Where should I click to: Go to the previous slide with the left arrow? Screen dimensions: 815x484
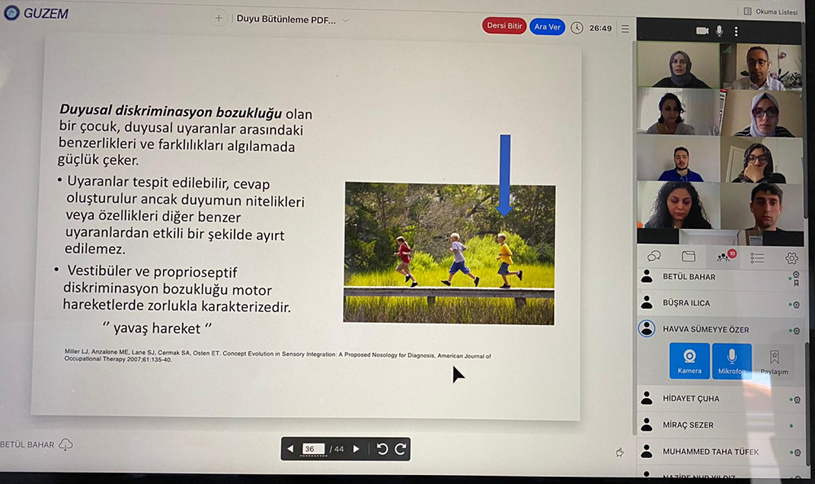coord(290,449)
